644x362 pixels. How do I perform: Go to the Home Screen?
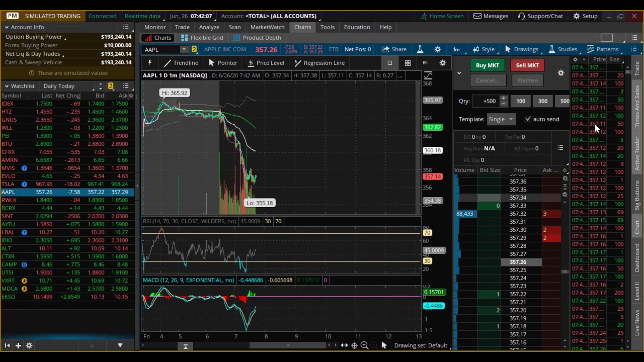click(x=441, y=16)
